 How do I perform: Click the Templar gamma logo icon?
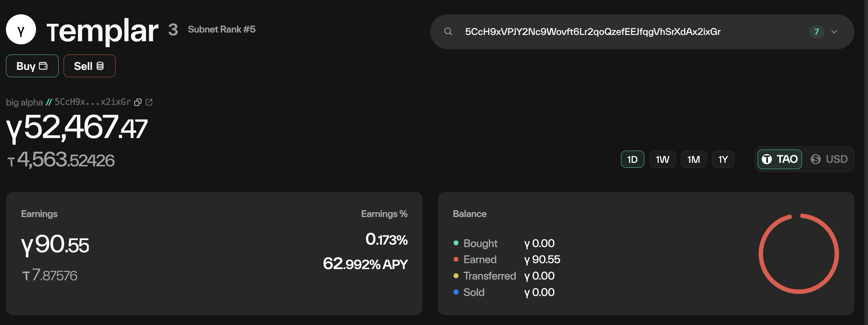21,30
